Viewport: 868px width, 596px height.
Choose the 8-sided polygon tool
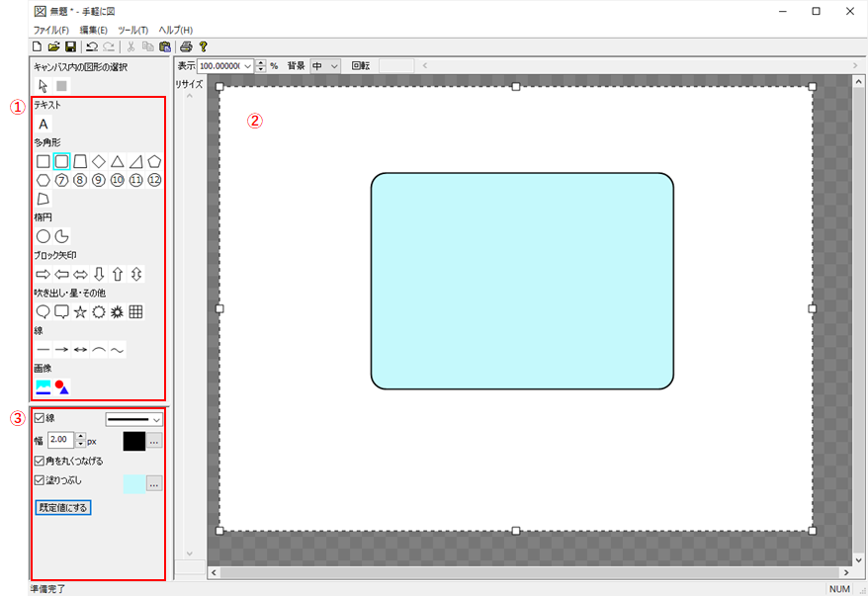80,180
